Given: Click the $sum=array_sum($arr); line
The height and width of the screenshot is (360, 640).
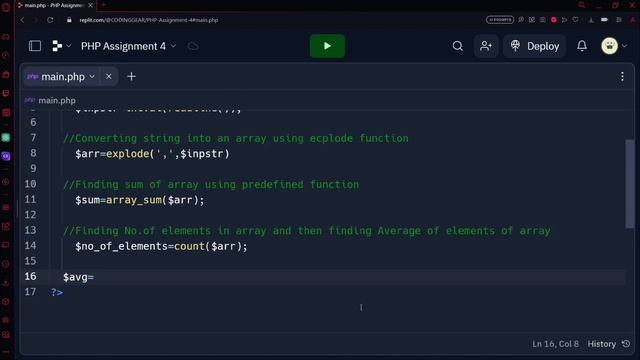Looking at the screenshot, I should click(x=139, y=200).
